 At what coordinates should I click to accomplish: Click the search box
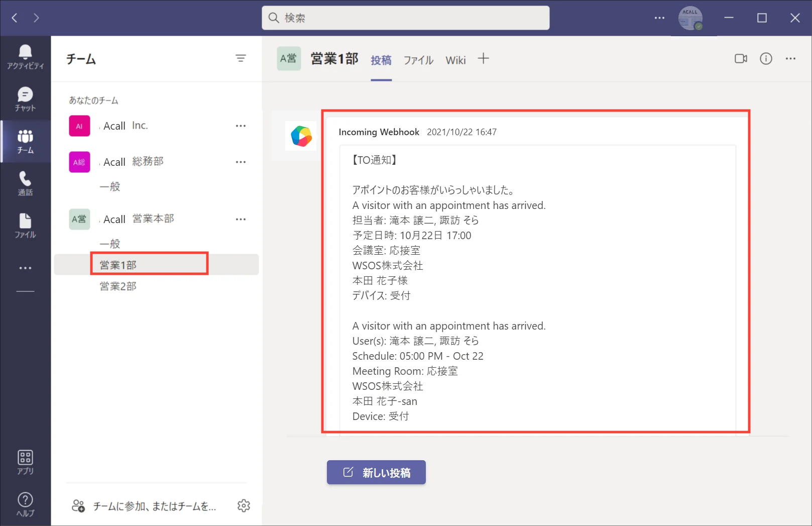[x=405, y=18]
